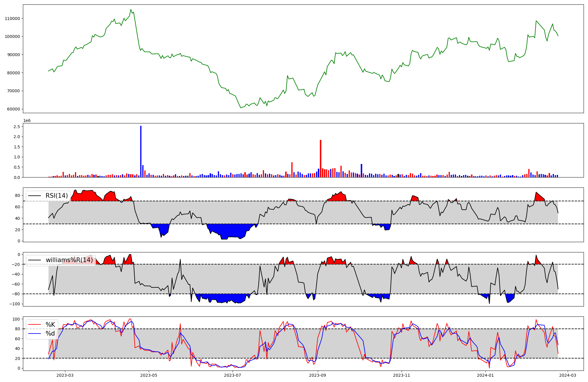
Task: Click the 2023-11 x-axis tick label
Action: coord(402,375)
